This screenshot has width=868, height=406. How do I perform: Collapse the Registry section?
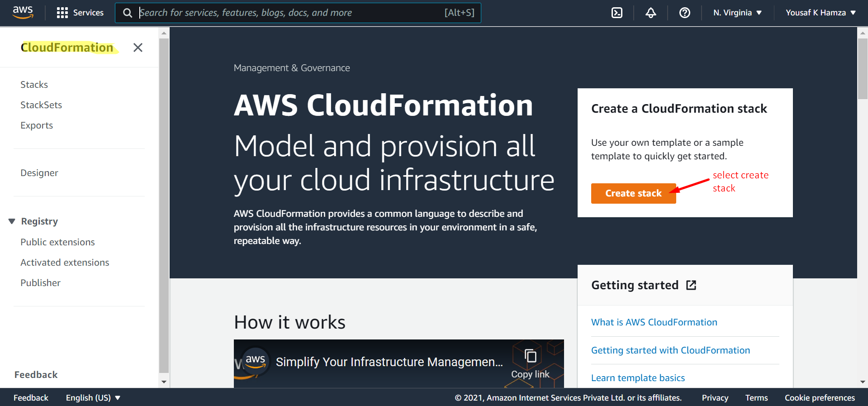point(12,221)
